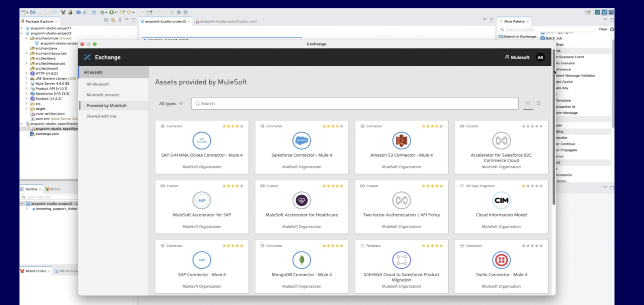644x305 pixels.
Task: Switch to anypoint-studio-specification.raml tab
Action: (226, 21)
